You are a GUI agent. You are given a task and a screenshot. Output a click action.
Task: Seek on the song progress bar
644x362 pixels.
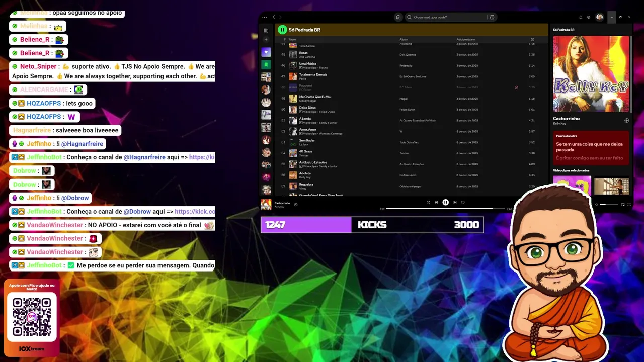[x=446, y=208]
